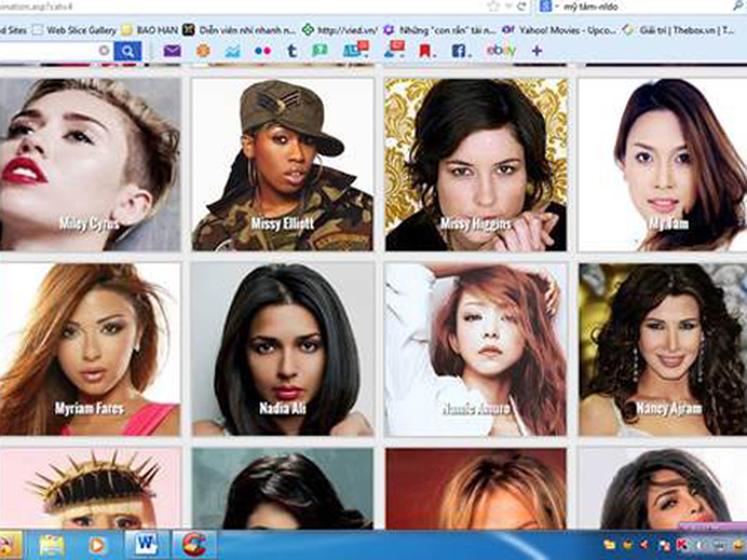Open the Tumblr toolbar icon
This screenshot has width=747, height=560.
(292, 51)
